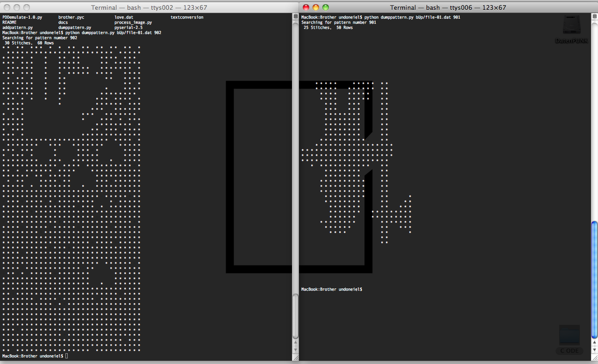The height and width of the screenshot is (364, 598).
Task: Zoom the inactive ttys002 Terminal window
Action: click(x=27, y=7)
